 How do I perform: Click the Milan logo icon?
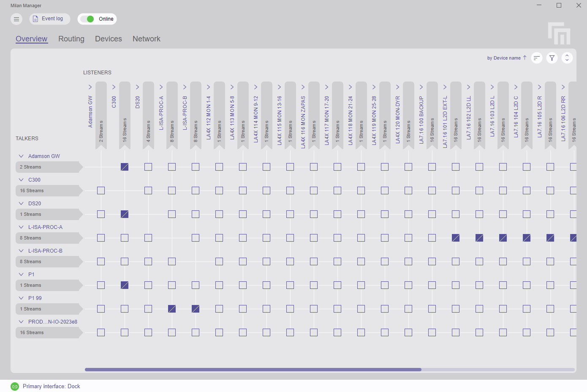tap(559, 33)
